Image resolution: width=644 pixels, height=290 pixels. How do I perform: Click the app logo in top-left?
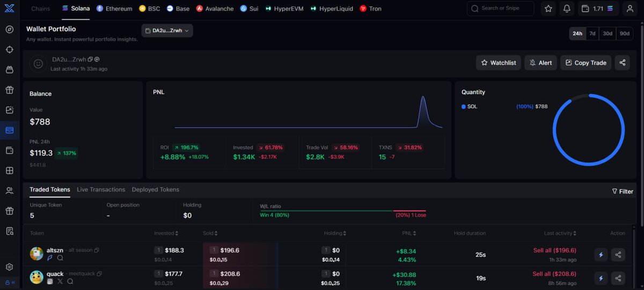click(9, 9)
